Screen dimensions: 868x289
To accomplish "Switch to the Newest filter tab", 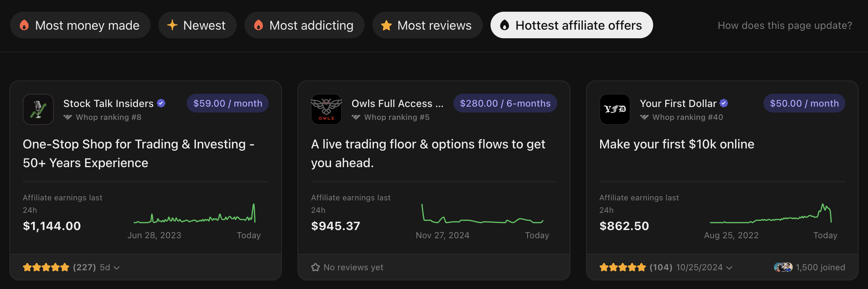I will click(197, 25).
